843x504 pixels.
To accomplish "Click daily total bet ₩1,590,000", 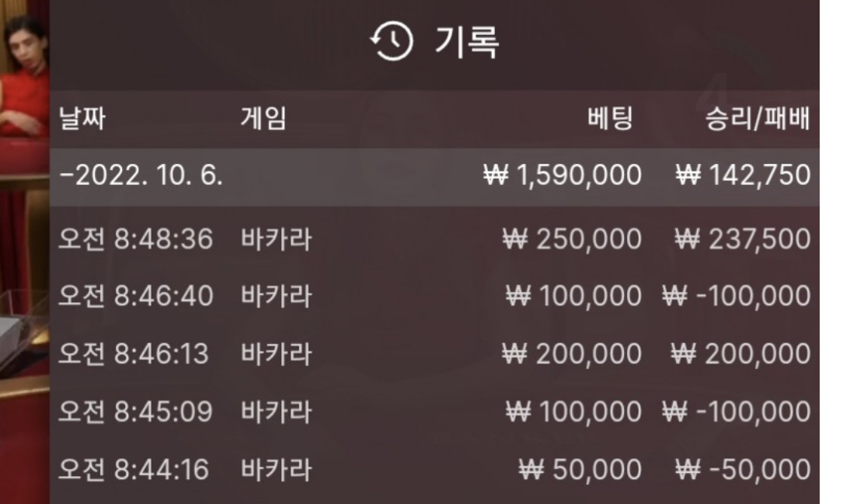I will [562, 177].
